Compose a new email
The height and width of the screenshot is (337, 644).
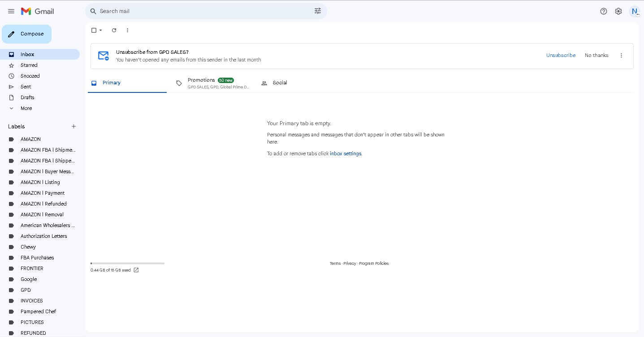pyautogui.click(x=26, y=34)
